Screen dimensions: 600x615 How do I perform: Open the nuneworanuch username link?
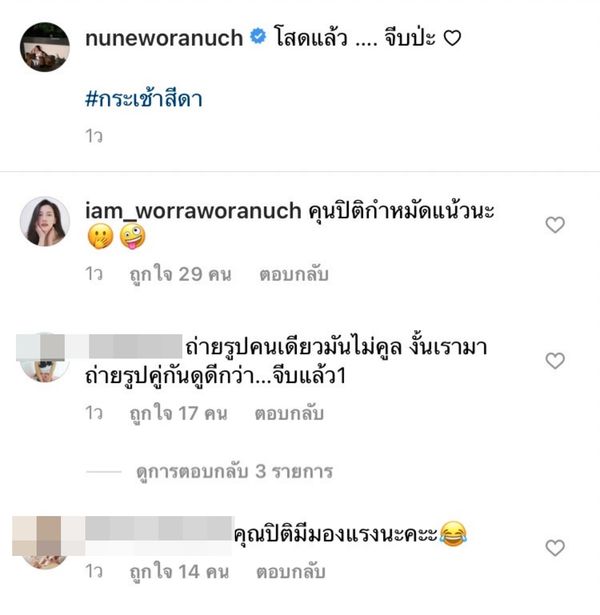pyautogui.click(x=164, y=38)
